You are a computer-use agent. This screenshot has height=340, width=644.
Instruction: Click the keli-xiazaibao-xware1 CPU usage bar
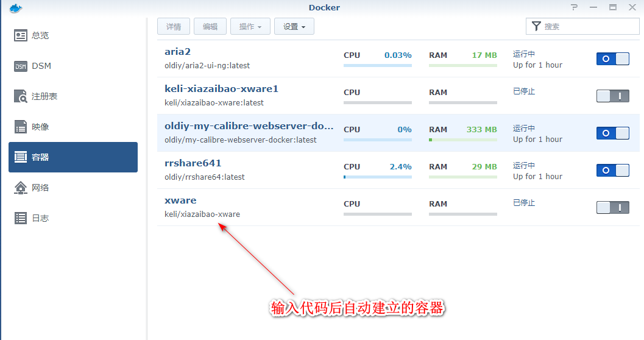378,102
